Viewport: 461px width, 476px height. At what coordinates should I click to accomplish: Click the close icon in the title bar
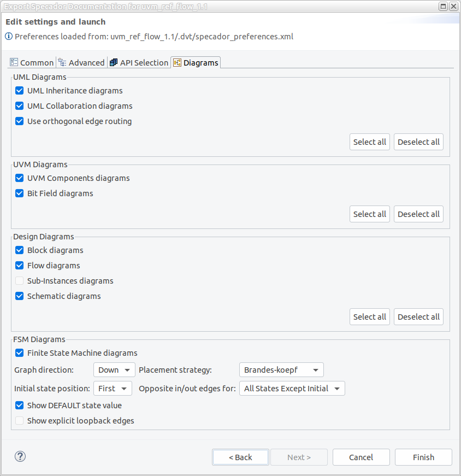click(x=454, y=6)
